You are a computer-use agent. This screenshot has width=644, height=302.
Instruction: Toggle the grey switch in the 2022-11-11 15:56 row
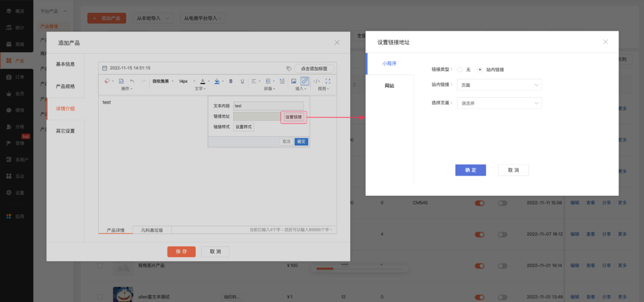[x=503, y=203]
